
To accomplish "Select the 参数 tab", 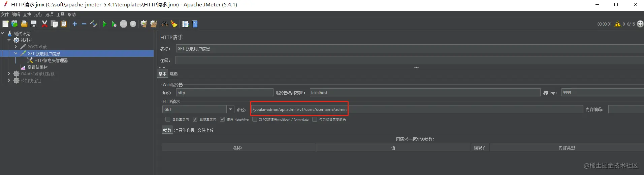I will pos(167,130).
